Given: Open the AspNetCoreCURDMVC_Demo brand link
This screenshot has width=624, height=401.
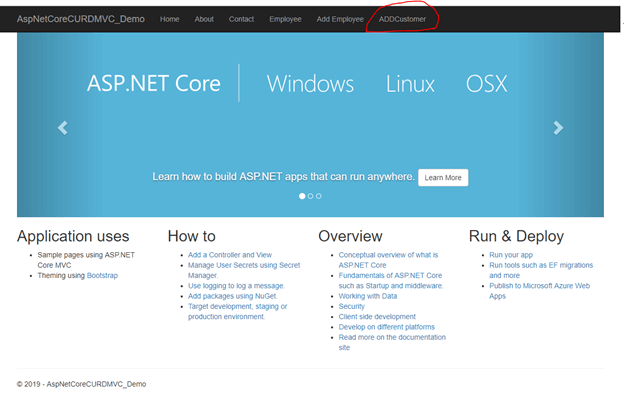Looking at the screenshot, I should pyautogui.click(x=81, y=19).
